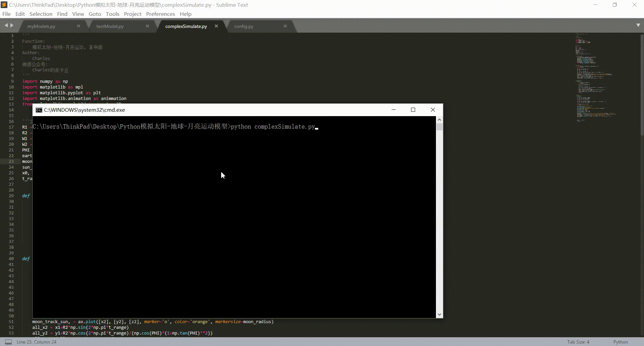Click the Charles author comment line

click(x=41, y=58)
